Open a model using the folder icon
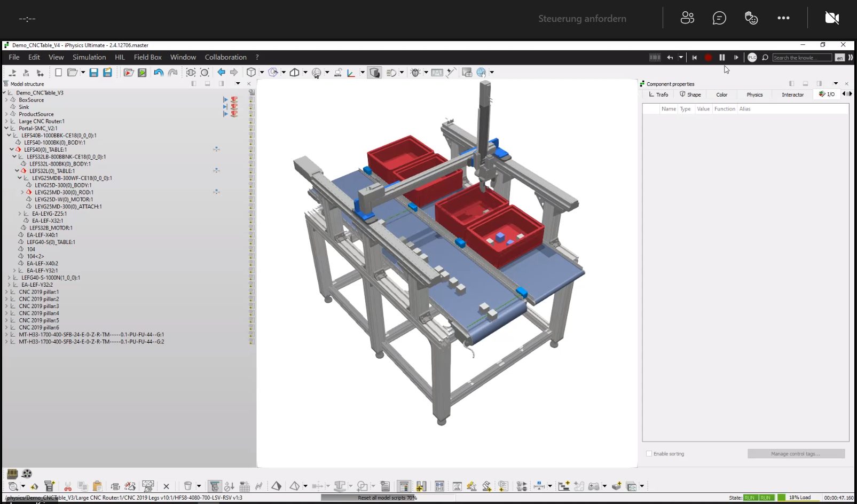857x504 pixels. coord(70,72)
